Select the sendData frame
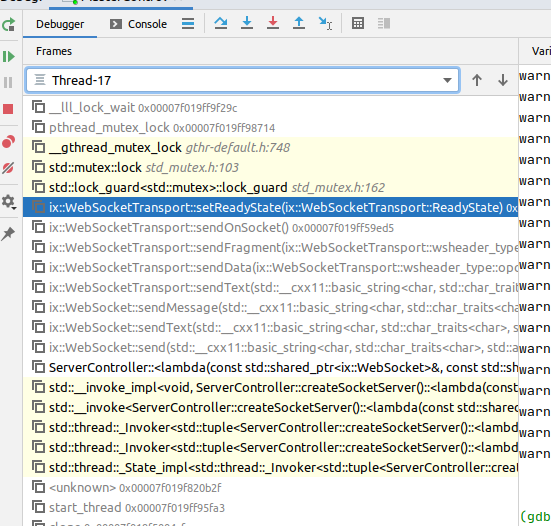This screenshot has width=551, height=526. tap(271, 268)
